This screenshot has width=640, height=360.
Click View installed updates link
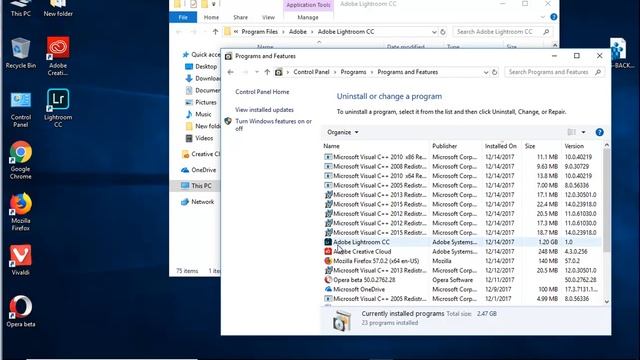(264, 110)
